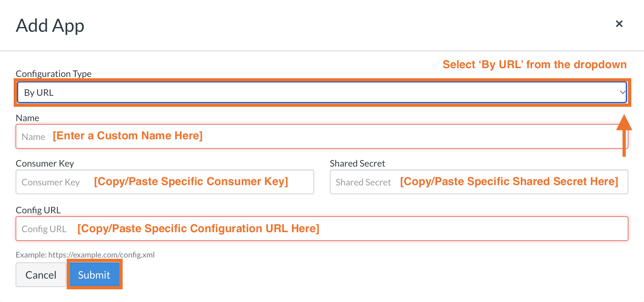Click the Name field label
The image size is (644, 302).
pos(27,118)
